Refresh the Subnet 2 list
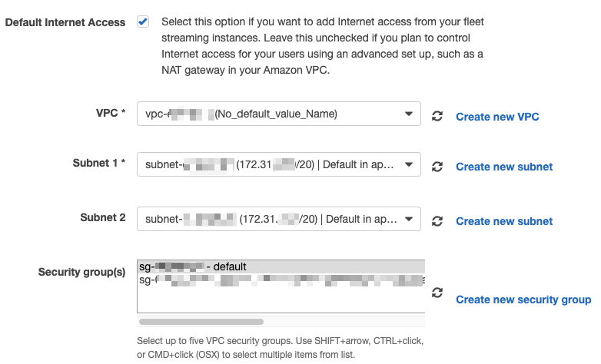 (437, 221)
